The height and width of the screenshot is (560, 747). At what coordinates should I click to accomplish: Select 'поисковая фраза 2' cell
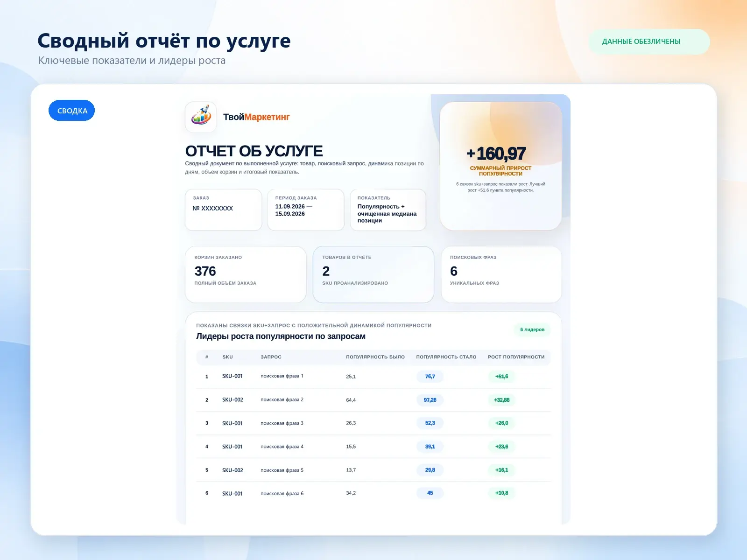click(x=282, y=400)
